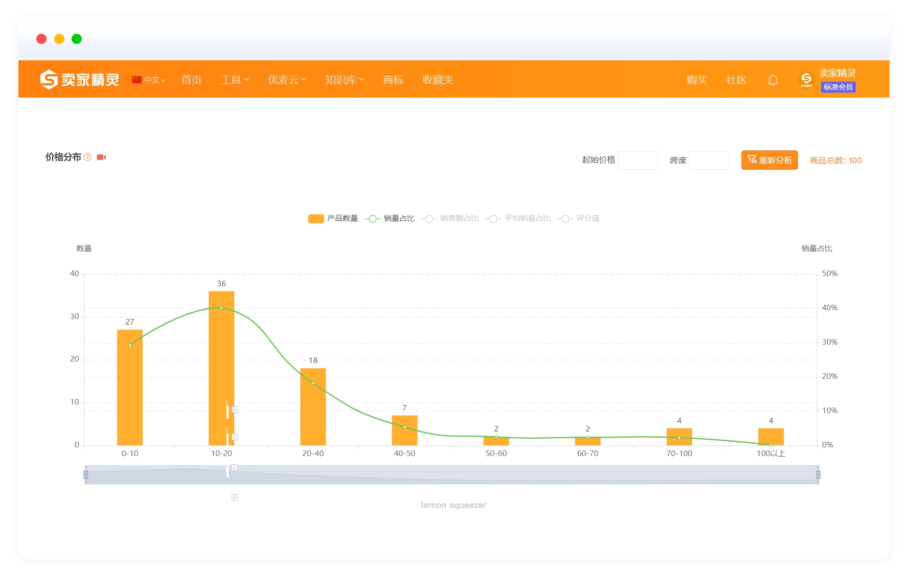Click the 10-20 bar label 36

[221, 284]
